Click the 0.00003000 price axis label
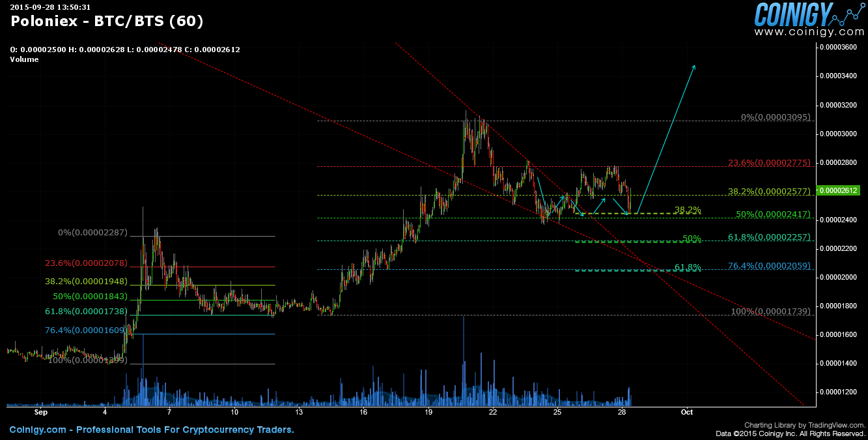The height and width of the screenshot is (440, 868). 839,134
